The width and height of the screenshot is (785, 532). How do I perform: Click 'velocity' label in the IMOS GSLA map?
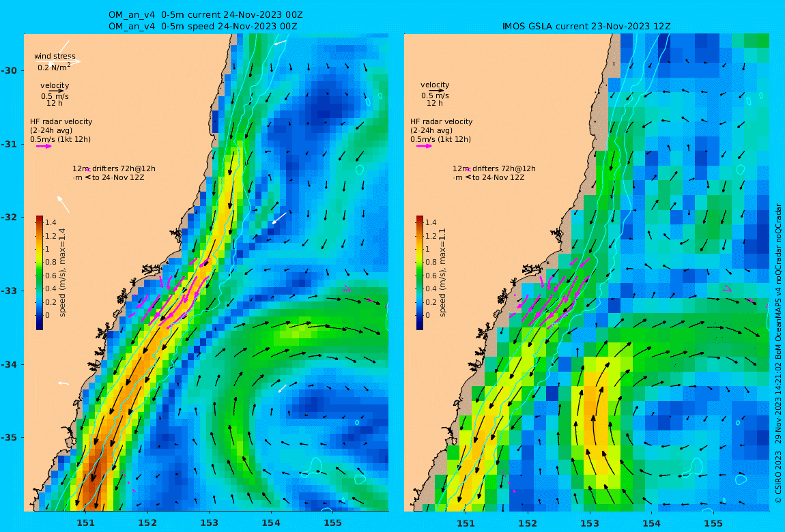coord(435,85)
